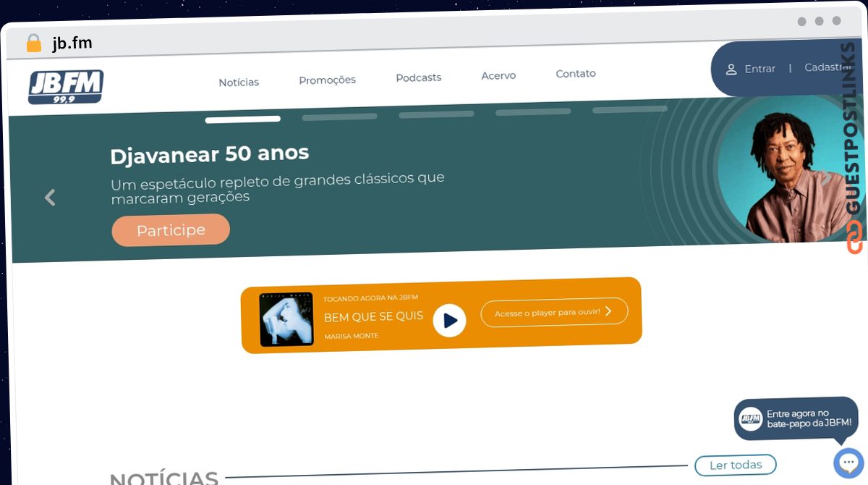
Task: Click the Marisa Monte album cover thumbnail
Action: coord(286,319)
